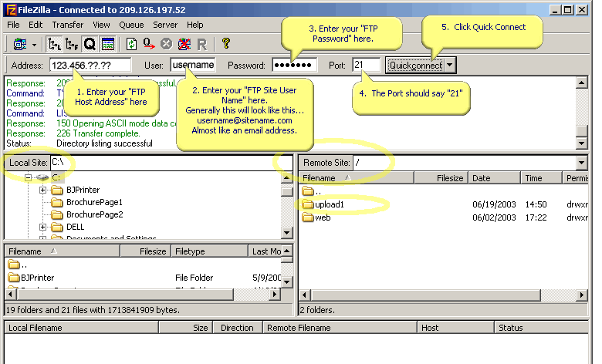The width and height of the screenshot is (602, 364).
Task: Click queue's Local Filename column header
Action: click(x=81, y=328)
